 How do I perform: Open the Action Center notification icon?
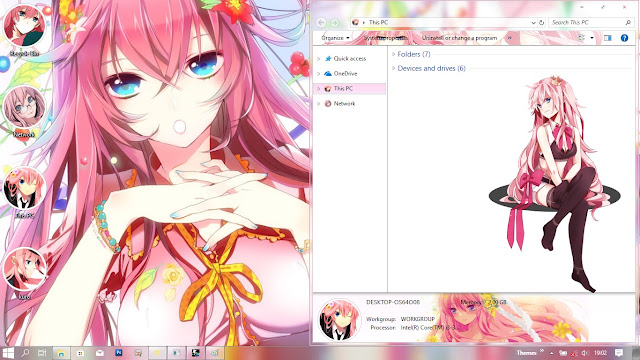[619, 353]
